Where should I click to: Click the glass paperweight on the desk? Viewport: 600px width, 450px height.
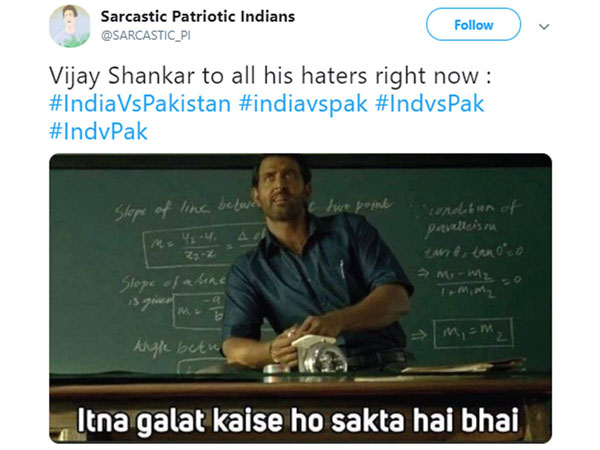[x=321, y=354]
